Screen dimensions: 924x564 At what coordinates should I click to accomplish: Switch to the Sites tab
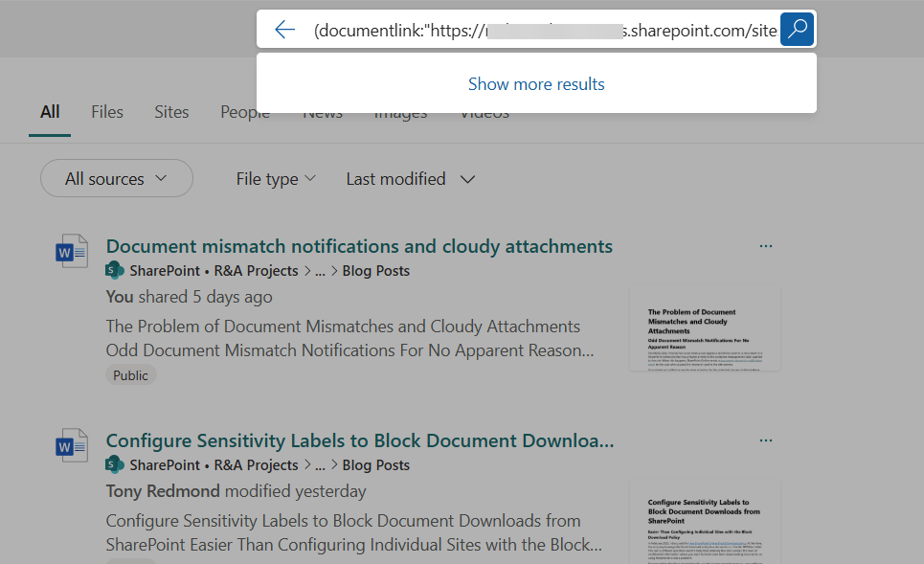(171, 112)
